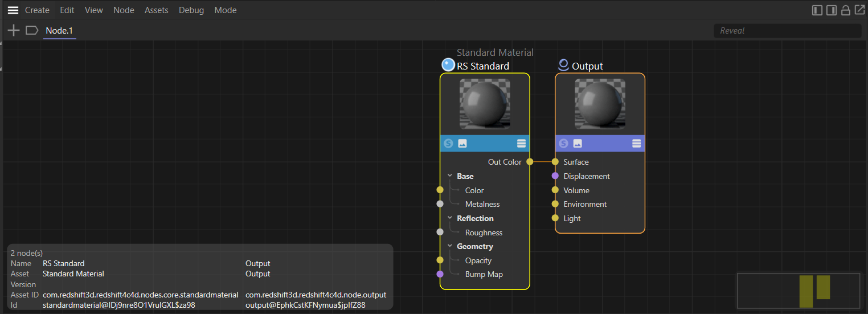The height and width of the screenshot is (314, 868).
Task: Click the Environment port label
Action: tap(585, 204)
